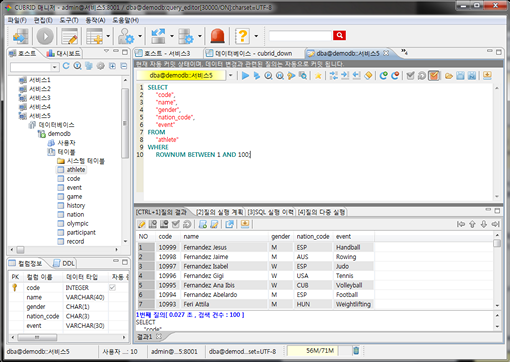Click the main toolbar search input field
This screenshot has width=510, height=362.
300,35
